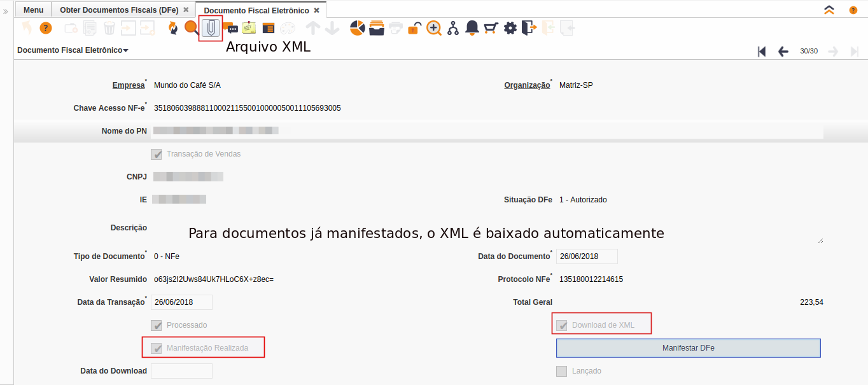The width and height of the screenshot is (868, 385).
Task: Click inside the Descrição text area
Action: pyautogui.click(x=487, y=234)
